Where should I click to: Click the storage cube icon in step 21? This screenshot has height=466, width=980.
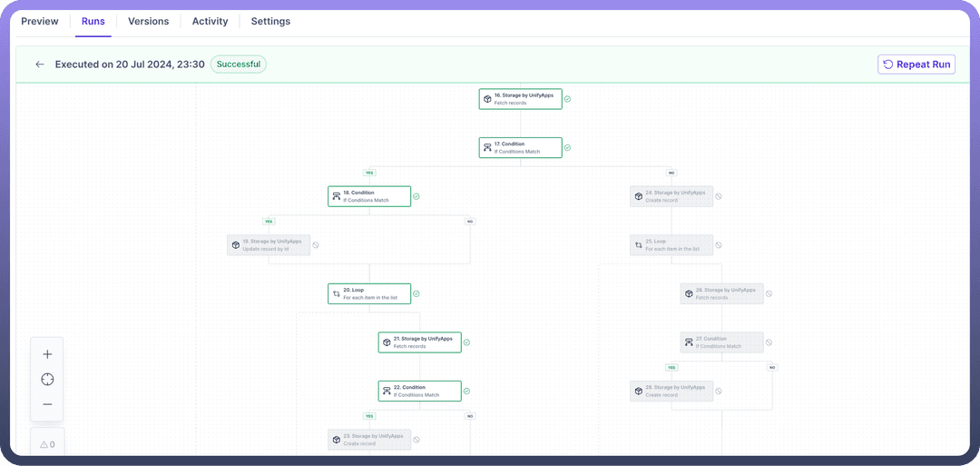[387, 342]
